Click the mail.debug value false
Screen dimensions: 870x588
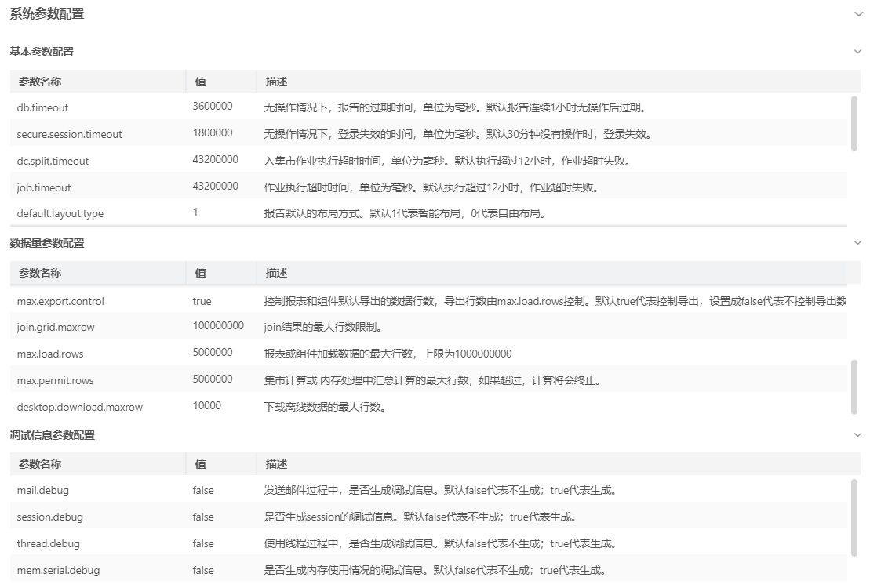point(202,491)
